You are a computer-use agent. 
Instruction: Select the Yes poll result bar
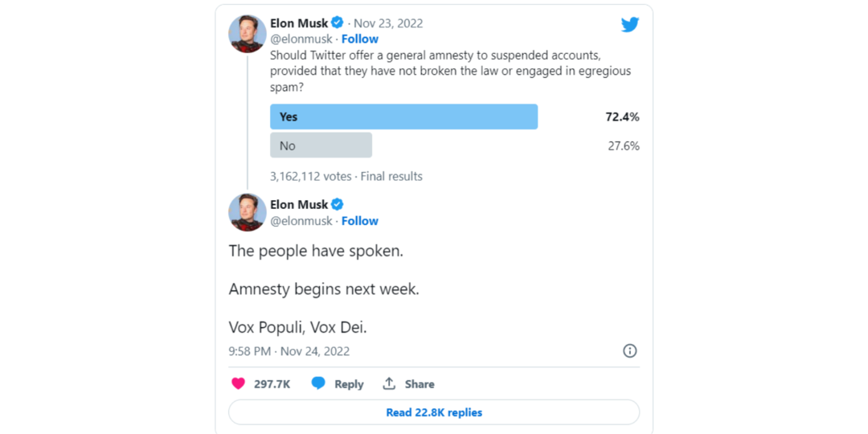(x=403, y=117)
